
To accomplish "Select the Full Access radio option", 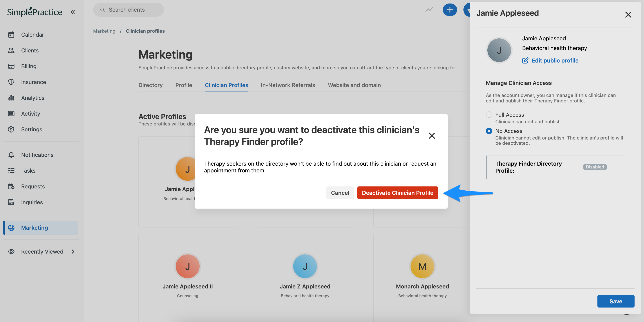I will pos(489,114).
